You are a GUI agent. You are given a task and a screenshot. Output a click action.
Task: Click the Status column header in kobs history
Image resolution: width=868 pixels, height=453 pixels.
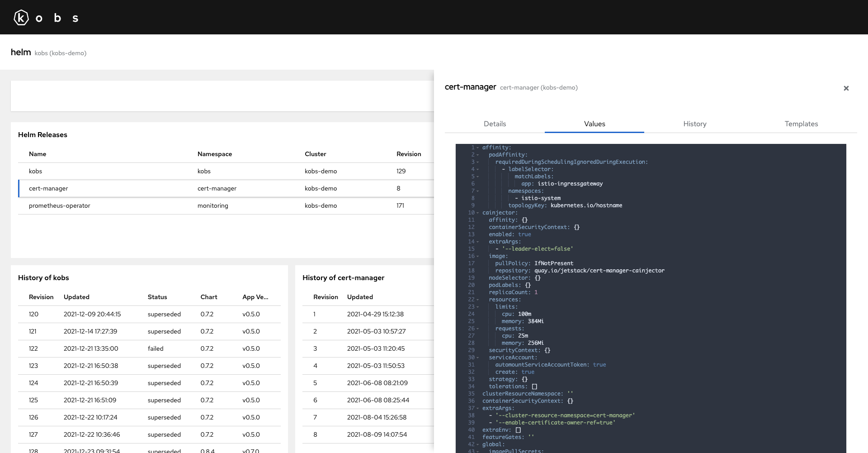click(157, 297)
